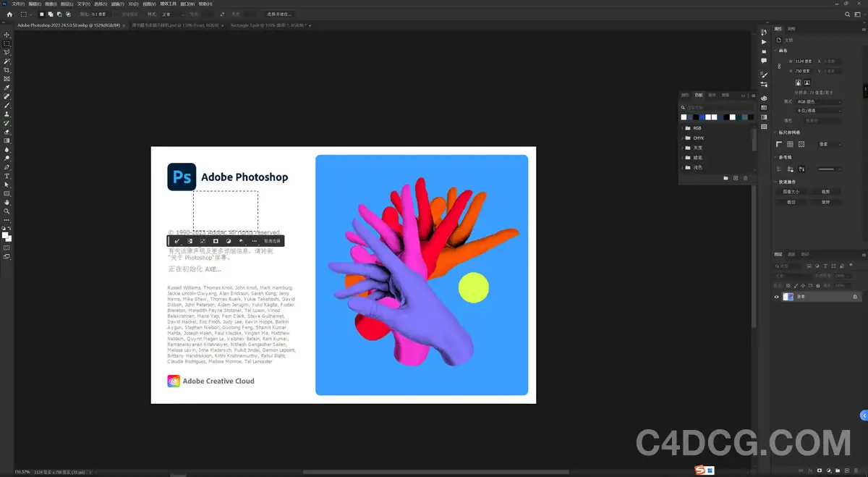Viewport: 868px width, 477px height.
Task: Select the Move tool
Action: (x=7, y=33)
